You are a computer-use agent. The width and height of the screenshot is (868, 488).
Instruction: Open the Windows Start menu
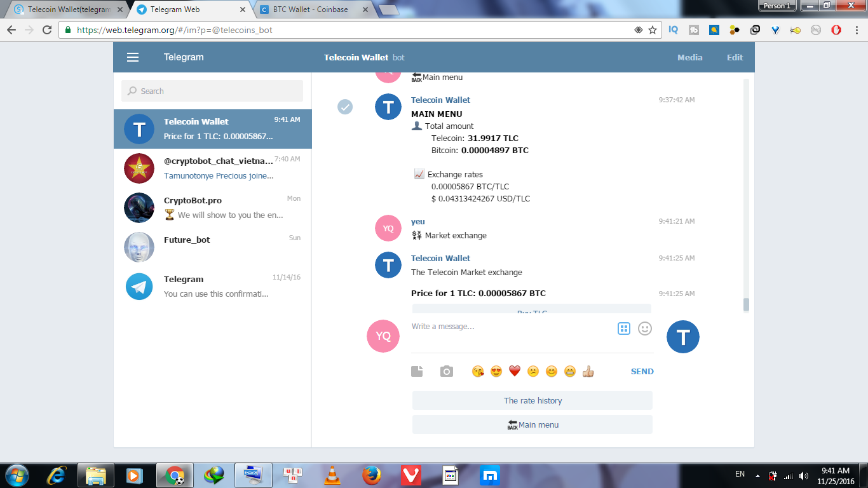[x=16, y=475]
